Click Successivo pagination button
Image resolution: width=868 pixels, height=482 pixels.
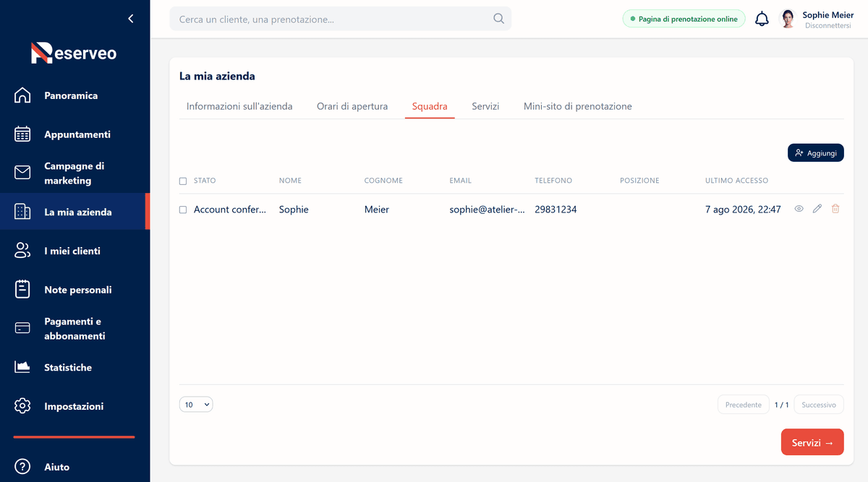[819, 405]
